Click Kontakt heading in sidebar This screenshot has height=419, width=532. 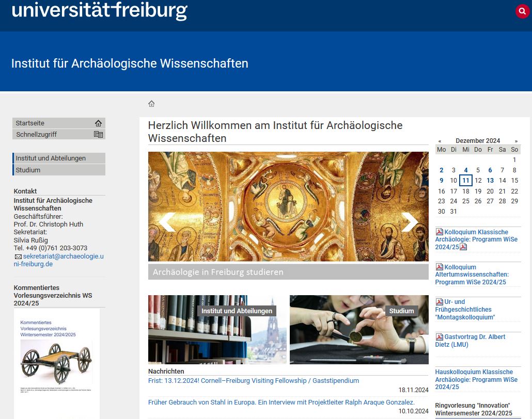pyautogui.click(x=25, y=191)
